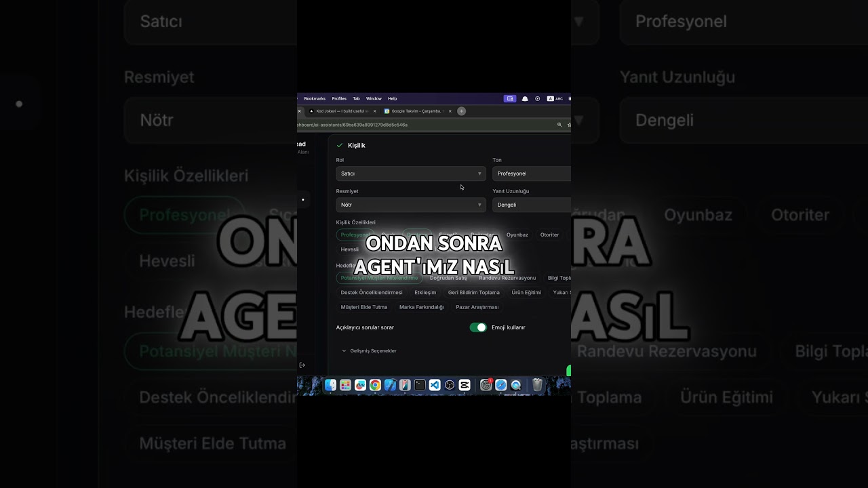The image size is (868, 488).
Task: Toggle the Açıklayıcı sorular sorar switch
Action: pos(478,327)
